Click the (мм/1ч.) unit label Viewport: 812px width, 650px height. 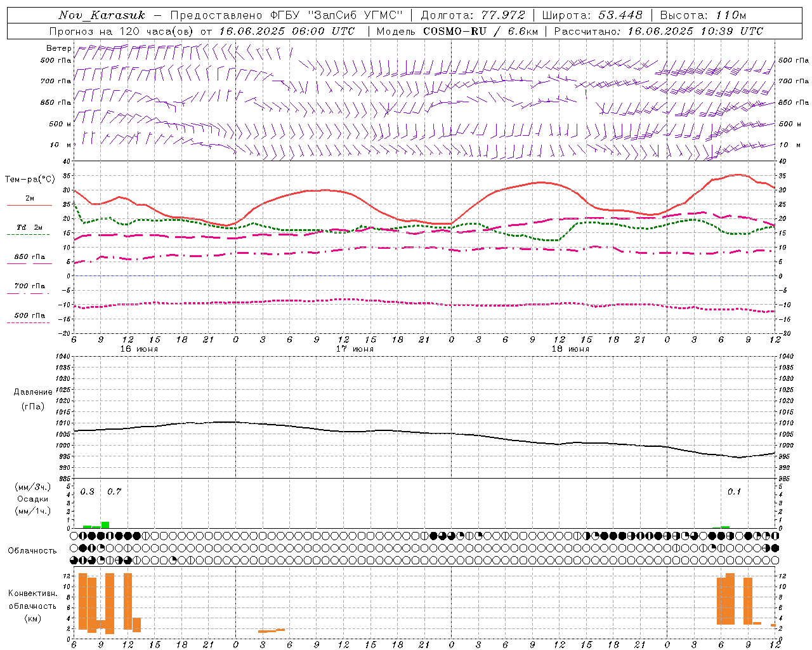[x=33, y=511]
